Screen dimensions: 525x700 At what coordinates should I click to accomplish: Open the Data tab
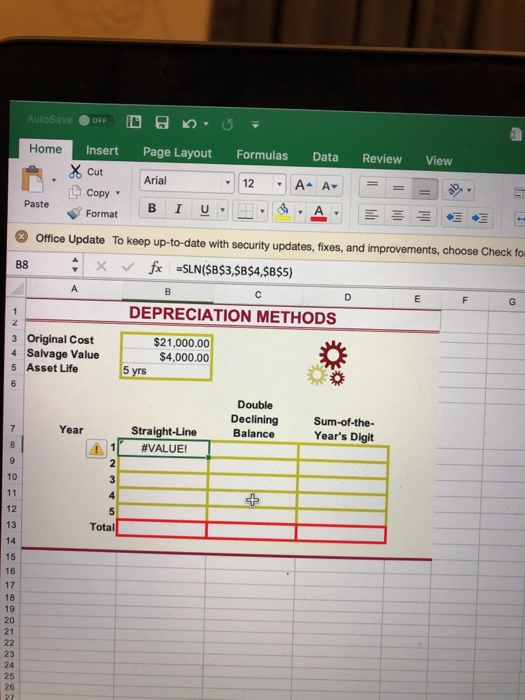[x=325, y=157]
